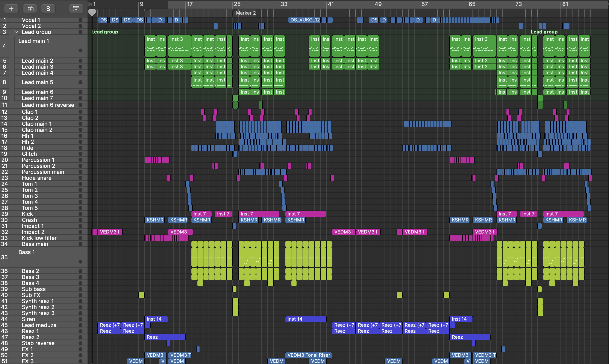Viewport: 609px width, 364px height.
Task: Toggle the Siren track dot
Action: (80, 319)
